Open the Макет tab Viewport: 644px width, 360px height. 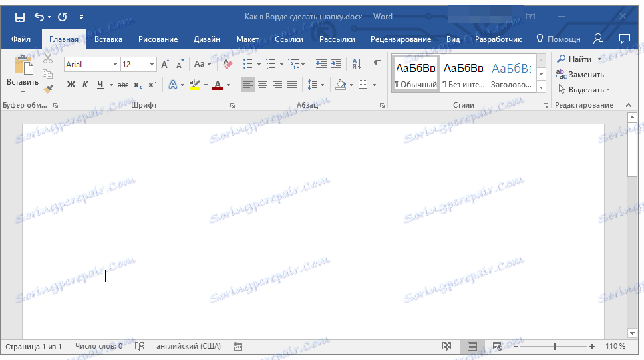coord(247,39)
